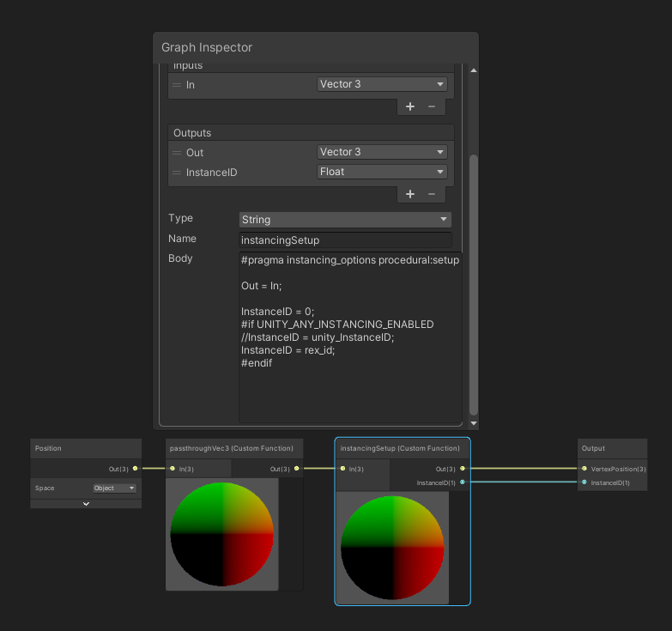Click the #pragma instancing_options line in Body
The width and height of the screenshot is (672, 631).
pyautogui.click(x=350, y=260)
